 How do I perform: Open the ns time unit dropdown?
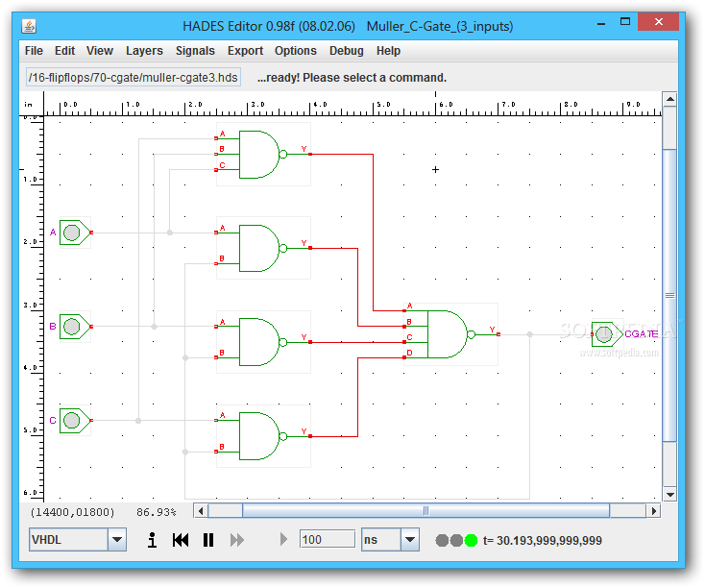pyautogui.click(x=410, y=539)
